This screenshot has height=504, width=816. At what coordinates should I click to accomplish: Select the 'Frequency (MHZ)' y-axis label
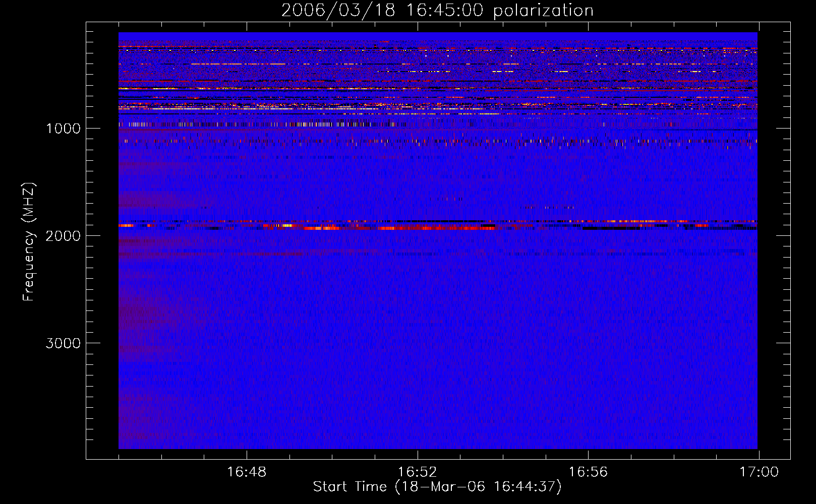29,242
